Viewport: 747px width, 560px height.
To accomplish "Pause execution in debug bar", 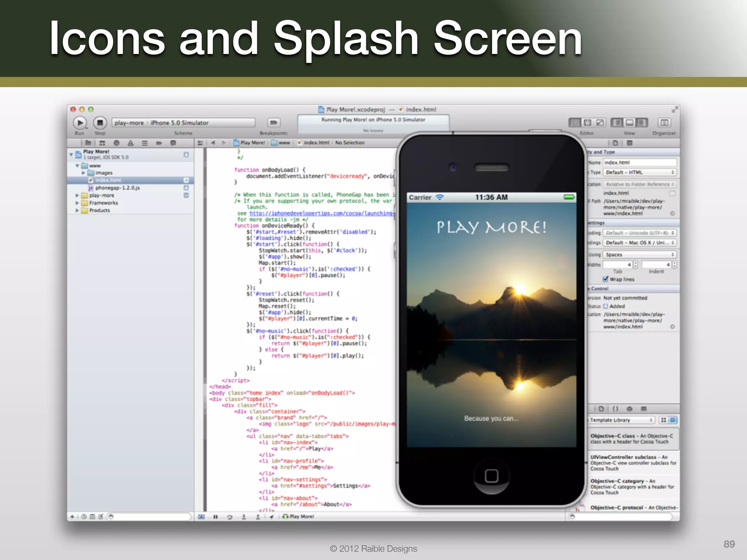I will 216,517.
